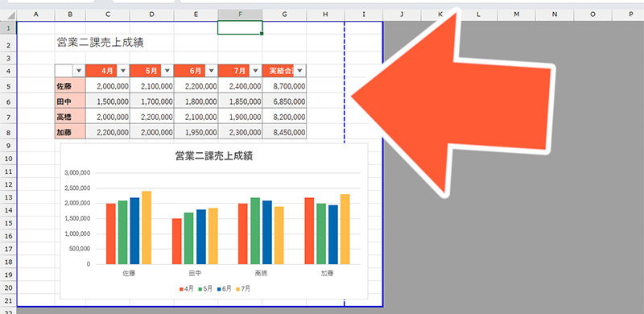Image resolution: width=644 pixels, height=314 pixels.
Task: Open the filter dropdown for 4月 header
Action: pos(123,71)
